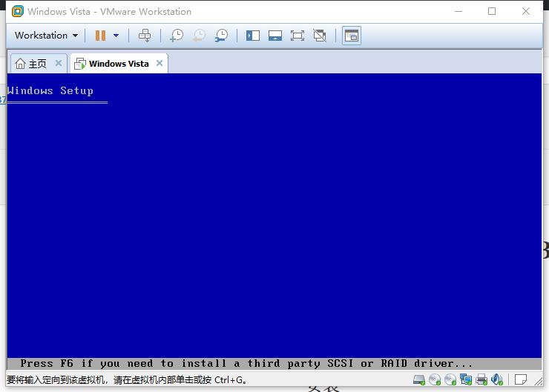Image resolution: width=549 pixels, height=392 pixels.
Task: Open the snapshot manager icon
Action: coord(222,36)
